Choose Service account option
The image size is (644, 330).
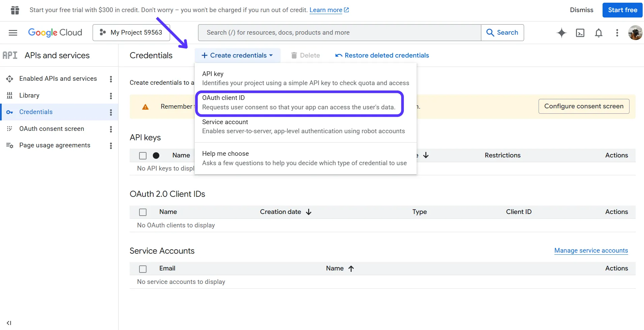coord(305,126)
